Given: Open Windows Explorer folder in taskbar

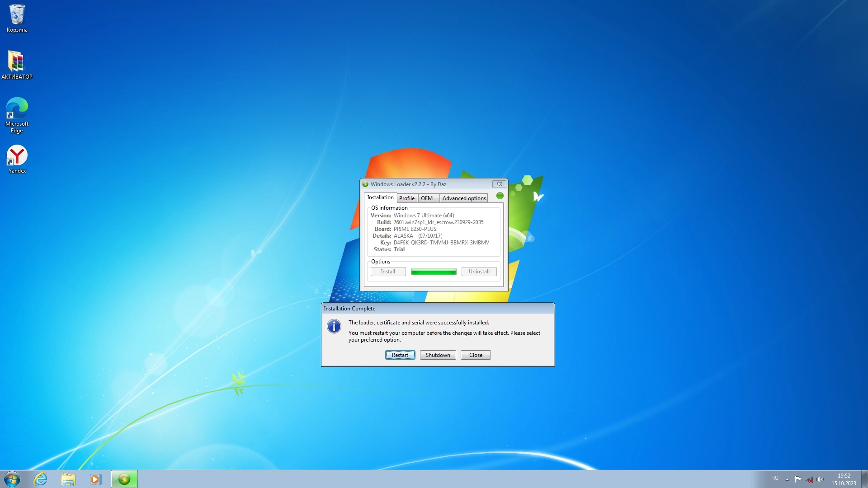Looking at the screenshot, I should [x=68, y=479].
